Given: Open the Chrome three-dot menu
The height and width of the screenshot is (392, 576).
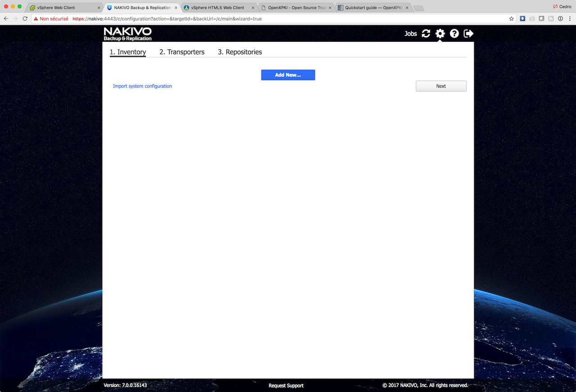Looking at the screenshot, I should (x=570, y=19).
